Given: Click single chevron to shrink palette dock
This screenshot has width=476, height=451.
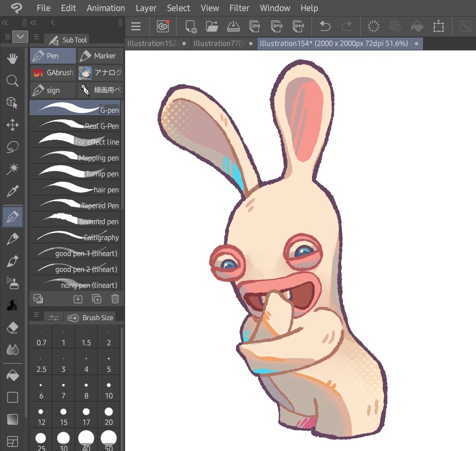Looking at the screenshot, I should (x=53, y=23).
